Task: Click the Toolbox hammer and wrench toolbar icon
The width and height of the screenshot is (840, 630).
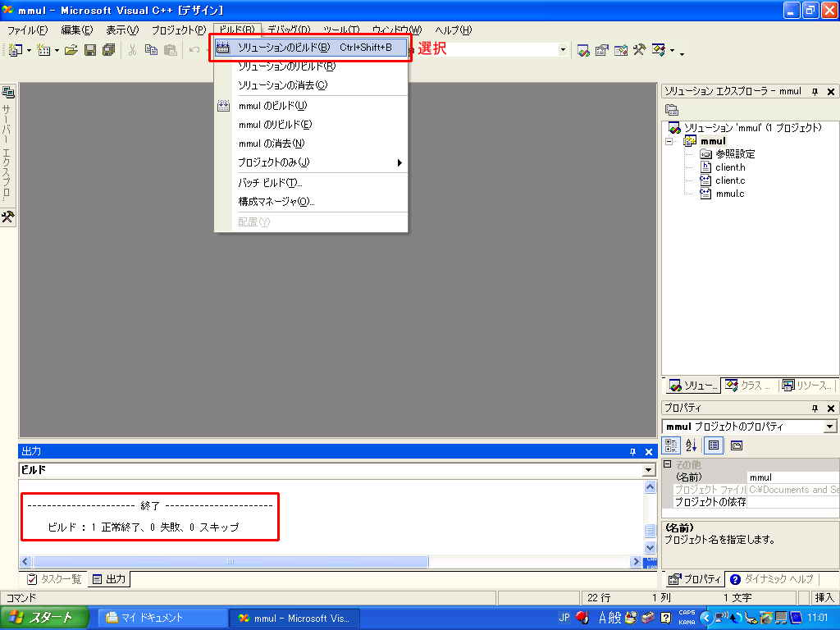Action: pos(639,50)
